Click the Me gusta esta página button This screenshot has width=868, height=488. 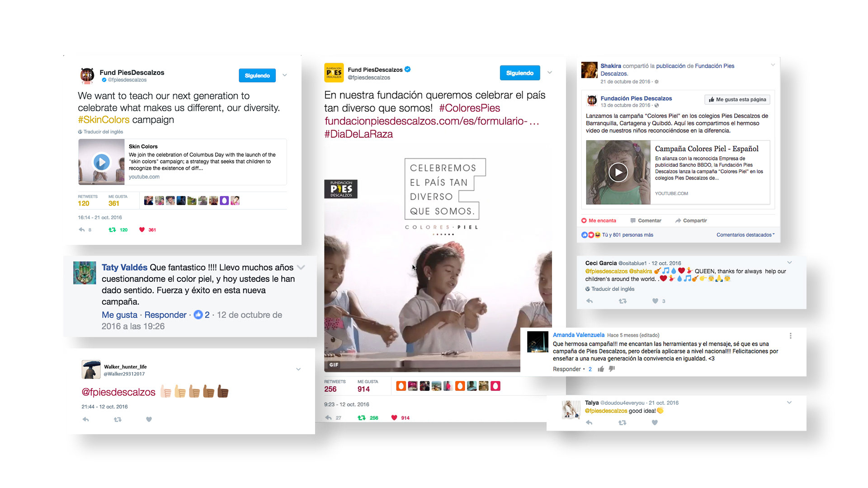point(737,99)
